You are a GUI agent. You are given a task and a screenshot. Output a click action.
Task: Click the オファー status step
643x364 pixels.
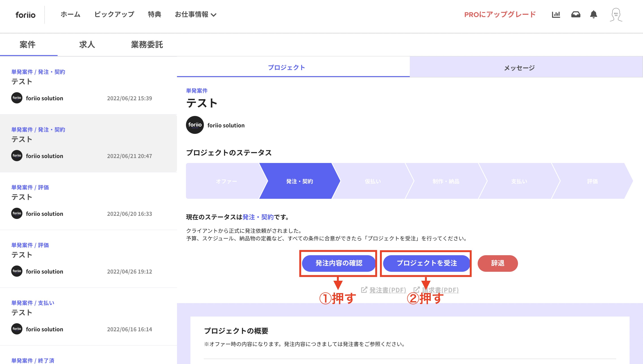[227, 181]
